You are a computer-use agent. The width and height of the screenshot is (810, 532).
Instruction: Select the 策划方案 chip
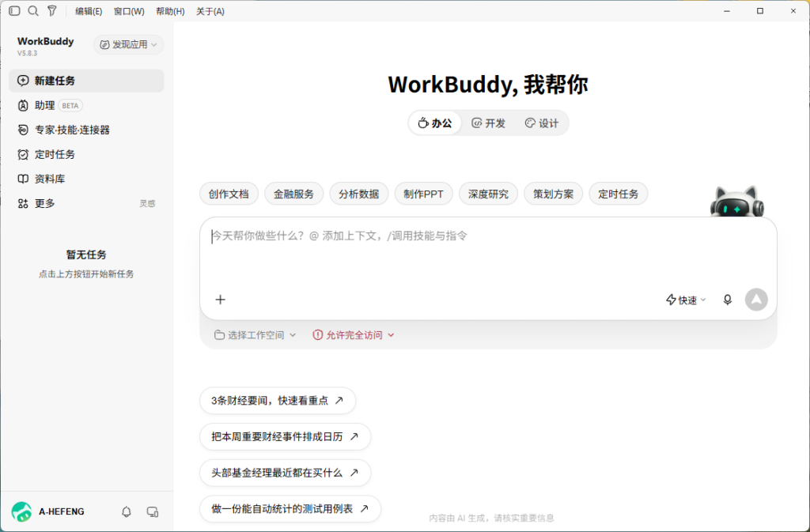[x=553, y=194]
